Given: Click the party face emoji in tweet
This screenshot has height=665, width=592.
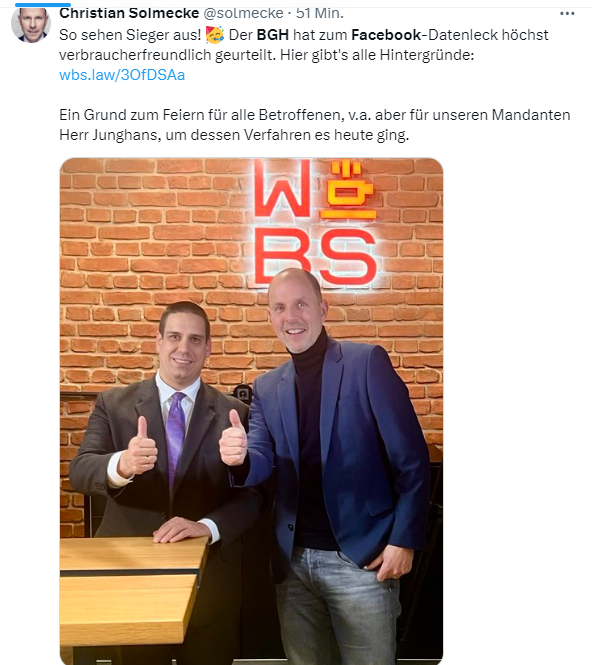Looking at the screenshot, I should [x=215, y=35].
